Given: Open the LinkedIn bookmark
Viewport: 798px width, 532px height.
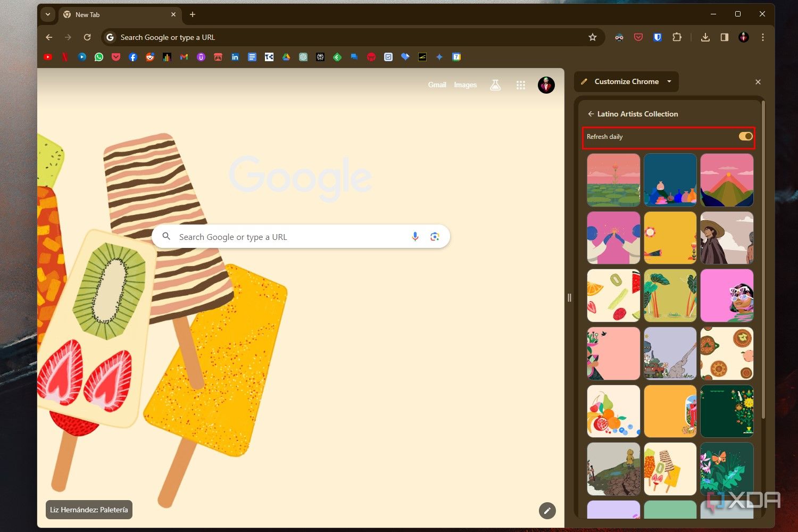Looking at the screenshot, I should (235, 57).
